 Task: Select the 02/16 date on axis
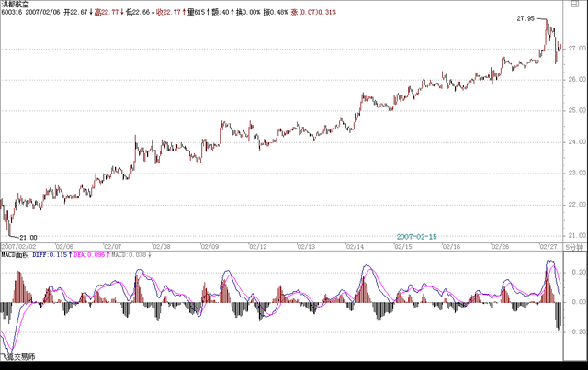(451, 247)
